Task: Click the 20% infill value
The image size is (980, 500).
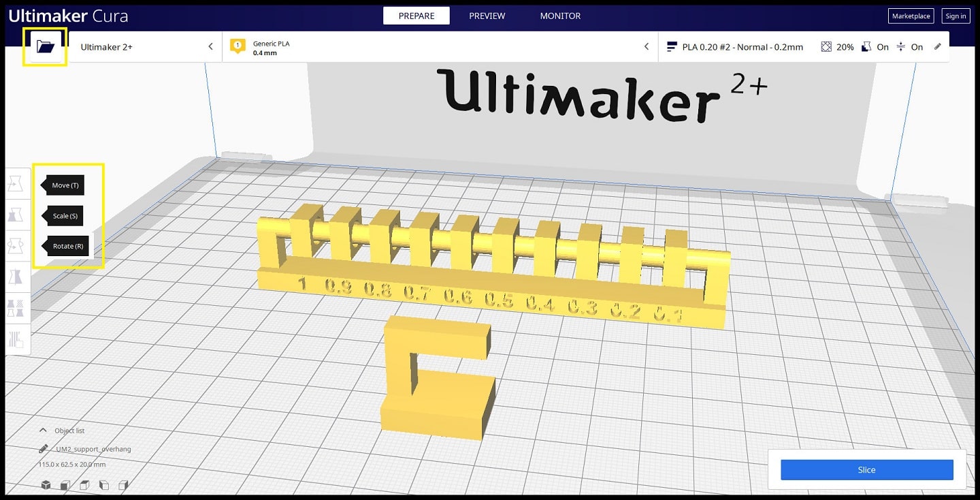Action: [845, 47]
